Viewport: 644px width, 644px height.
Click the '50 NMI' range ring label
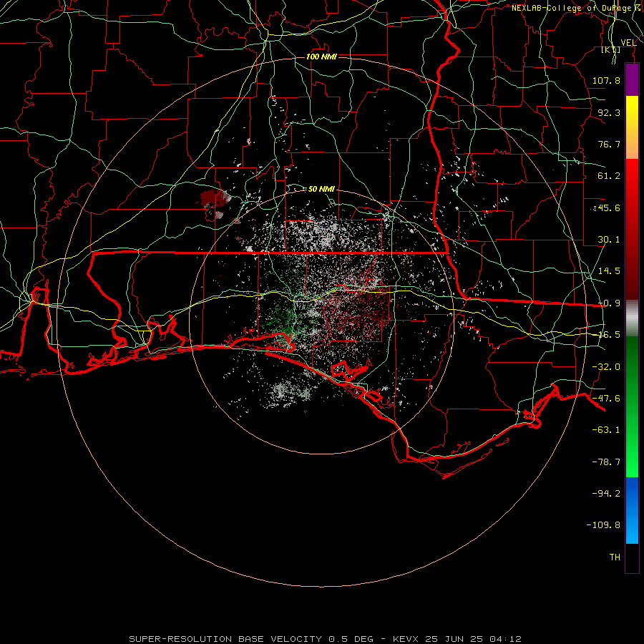(321, 189)
